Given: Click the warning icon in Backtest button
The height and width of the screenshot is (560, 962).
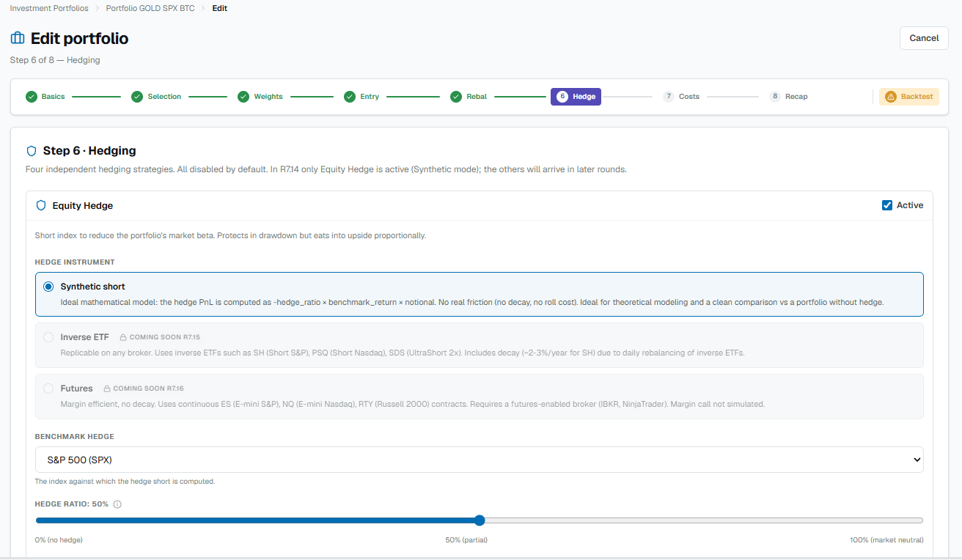Looking at the screenshot, I should [x=891, y=97].
